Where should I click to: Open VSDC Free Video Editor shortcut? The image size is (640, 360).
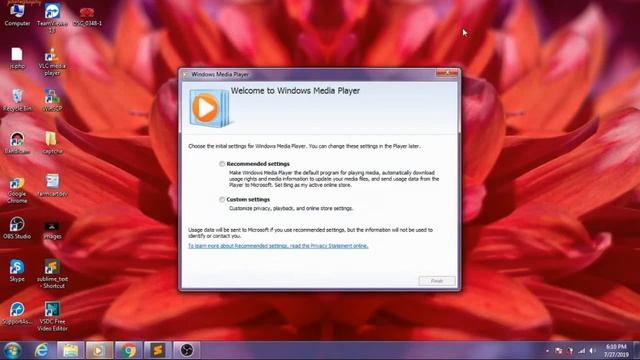[52, 316]
